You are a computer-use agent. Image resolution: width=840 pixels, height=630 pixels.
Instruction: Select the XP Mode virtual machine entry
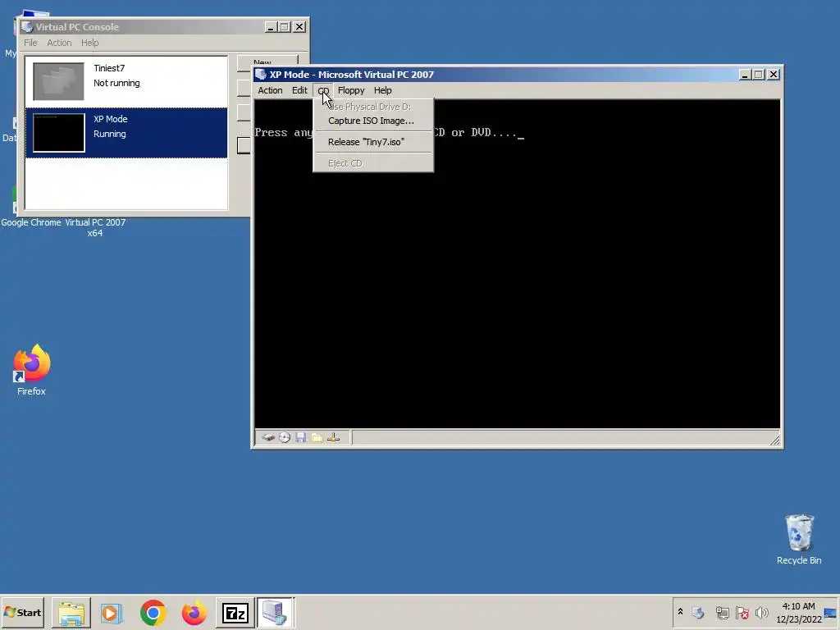[126, 133]
